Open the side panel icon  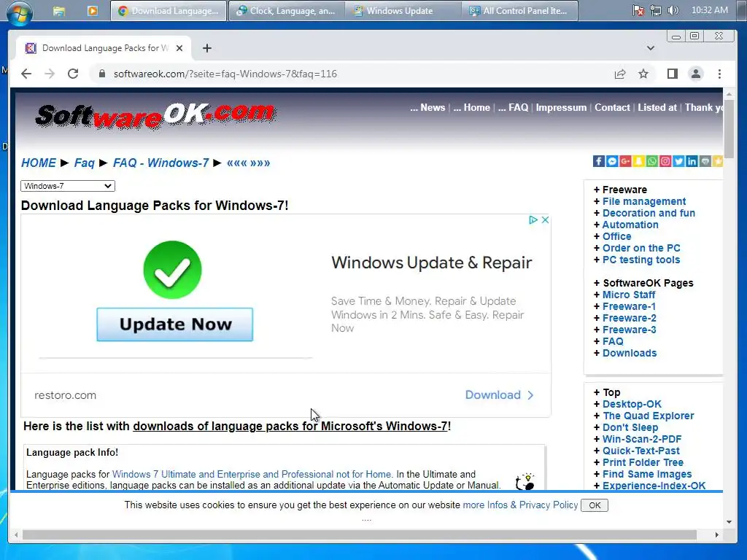[x=672, y=74]
